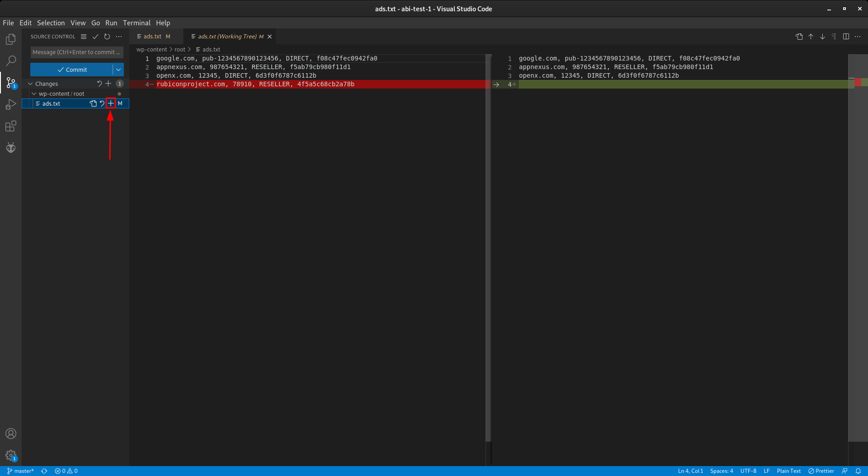This screenshot has height=476, width=868.
Task: Open the Search view in activity bar
Action: pos(11,61)
